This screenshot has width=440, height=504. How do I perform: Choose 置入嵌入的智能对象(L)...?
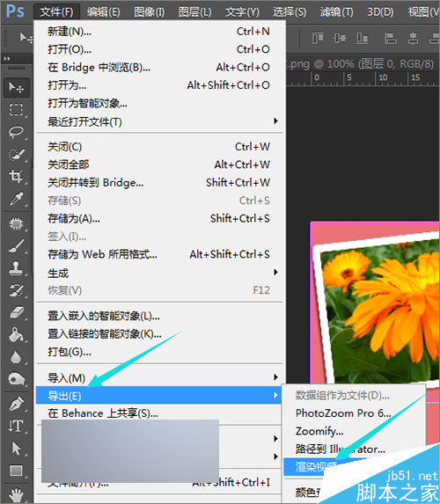[x=159, y=317]
